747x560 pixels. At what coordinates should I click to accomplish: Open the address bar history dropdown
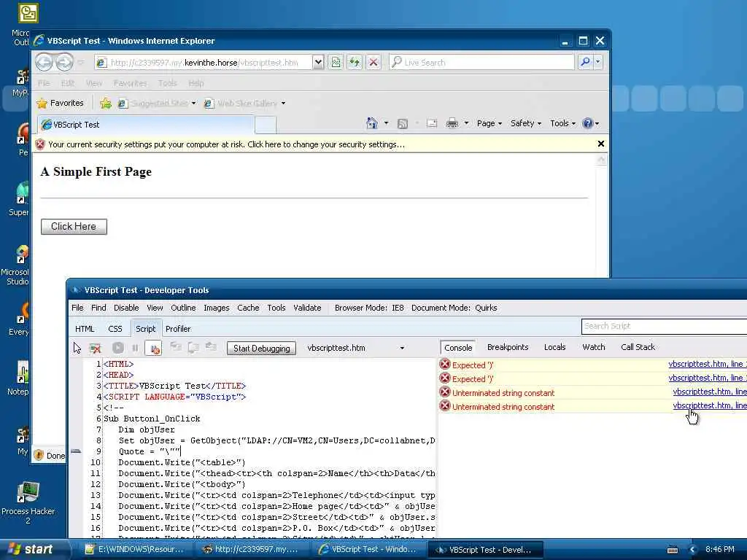(x=319, y=63)
